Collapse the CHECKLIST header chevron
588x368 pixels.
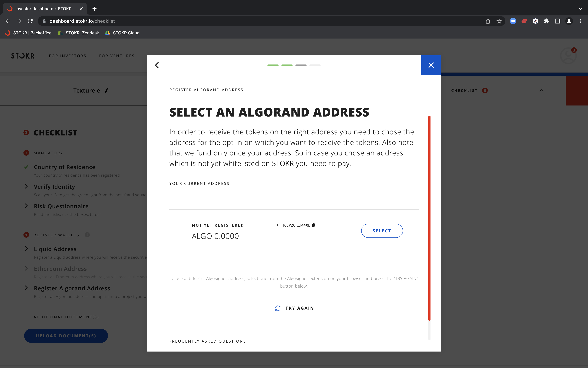coord(541,91)
